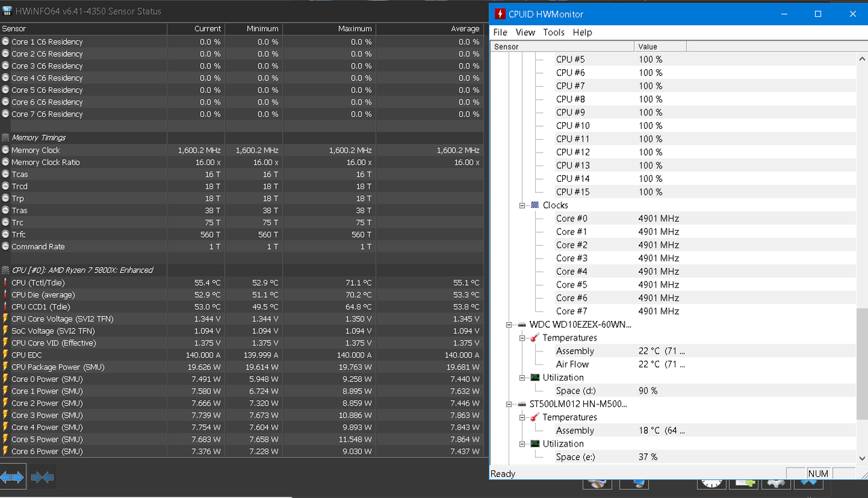Collapse Temperatures under the WDC drive

523,338
